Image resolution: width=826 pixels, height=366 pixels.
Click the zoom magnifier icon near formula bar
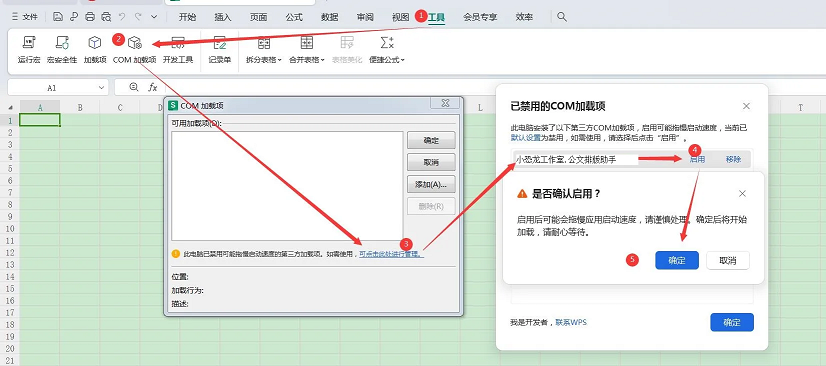click(x=134, y=87)
